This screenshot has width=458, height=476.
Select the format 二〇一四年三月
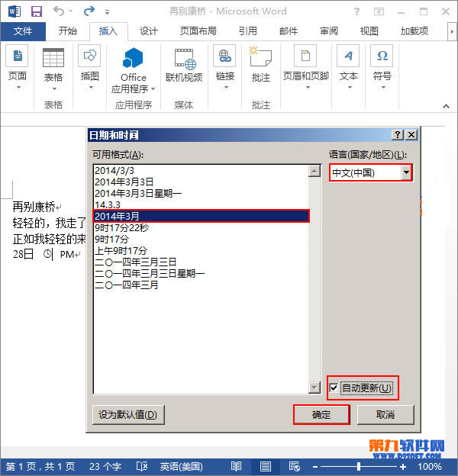click(201, 285)
